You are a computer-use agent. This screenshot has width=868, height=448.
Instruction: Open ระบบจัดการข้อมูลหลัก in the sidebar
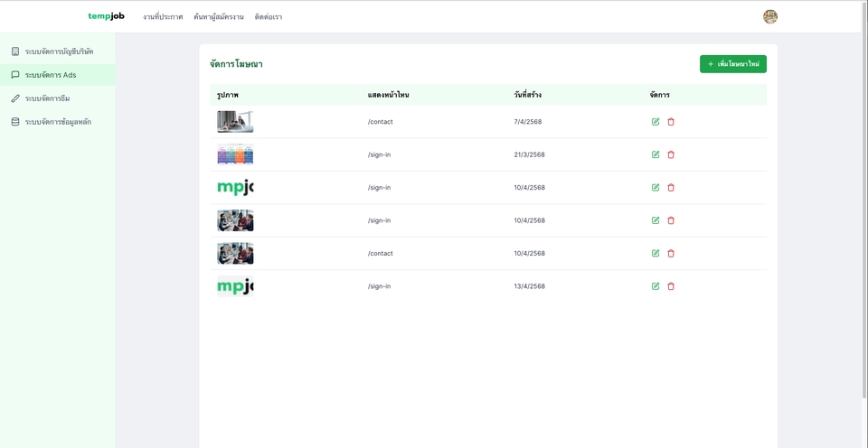point(58,122)
